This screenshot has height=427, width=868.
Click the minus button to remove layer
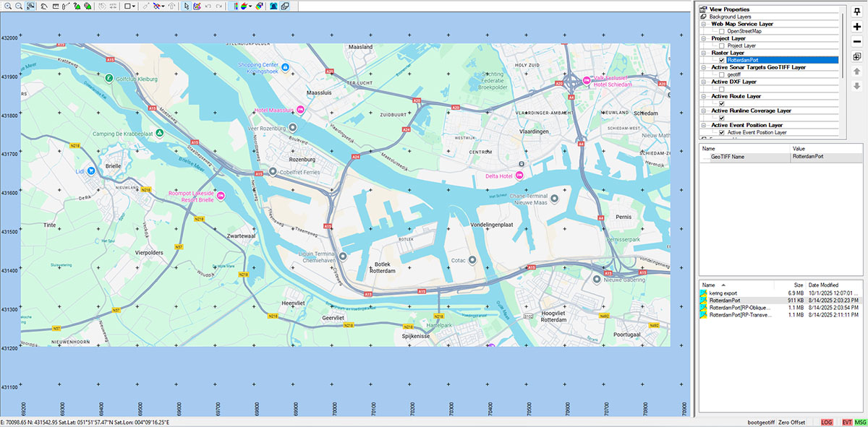pos(856,41)
